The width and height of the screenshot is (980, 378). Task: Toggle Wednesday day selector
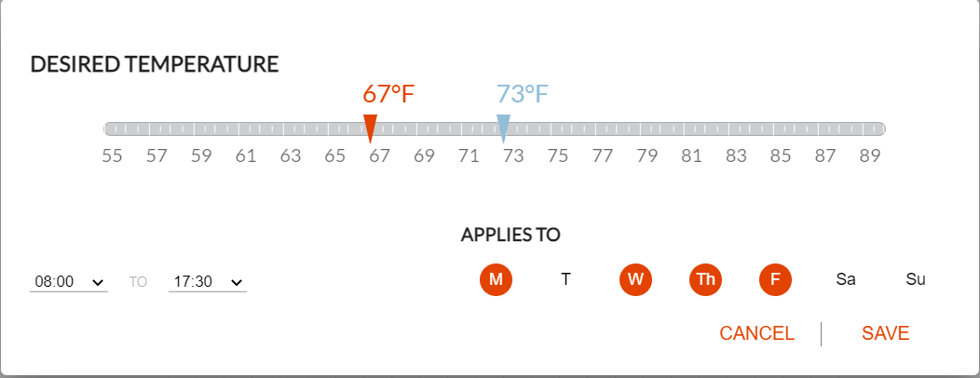pos(635,279)
